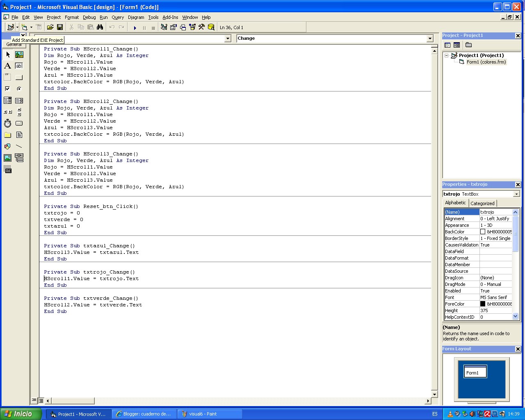Toggle Folders view in Project Explorer
525x420 pixels.
point(468,45)
